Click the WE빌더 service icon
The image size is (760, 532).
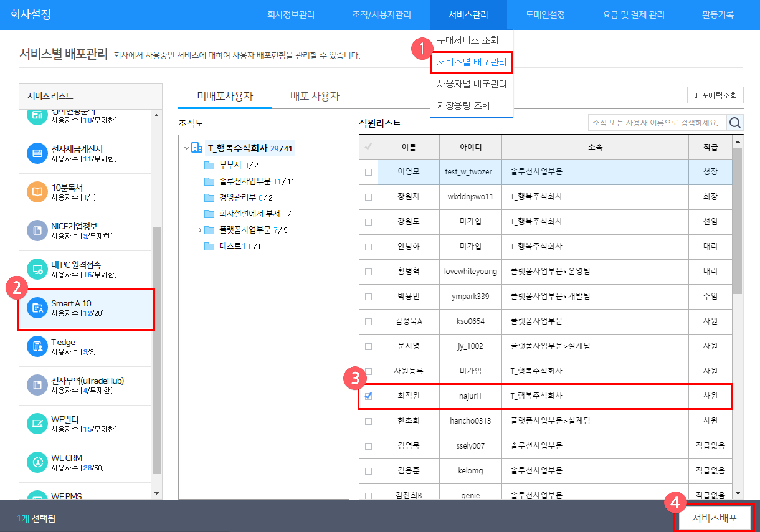37,424
